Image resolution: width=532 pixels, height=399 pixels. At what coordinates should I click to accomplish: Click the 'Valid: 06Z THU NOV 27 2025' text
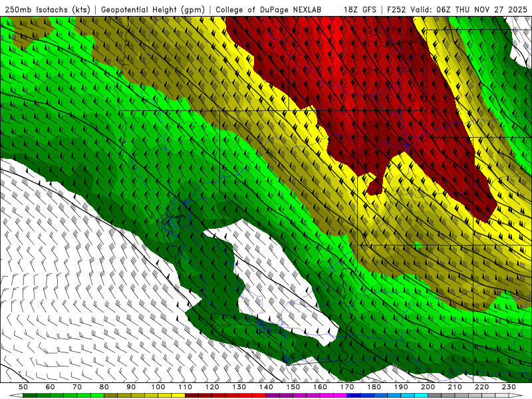click(x=469, y=9)
